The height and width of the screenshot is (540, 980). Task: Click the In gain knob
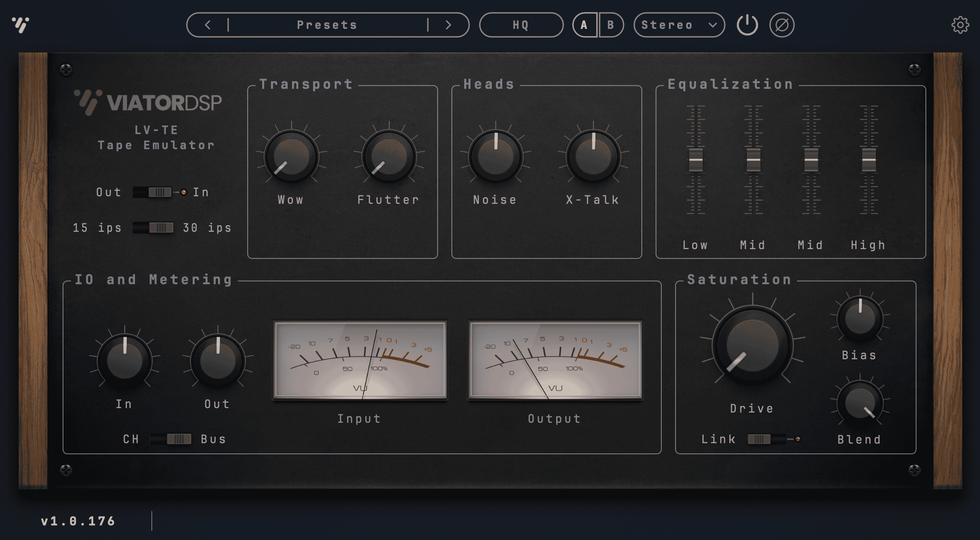click(125, 361)
